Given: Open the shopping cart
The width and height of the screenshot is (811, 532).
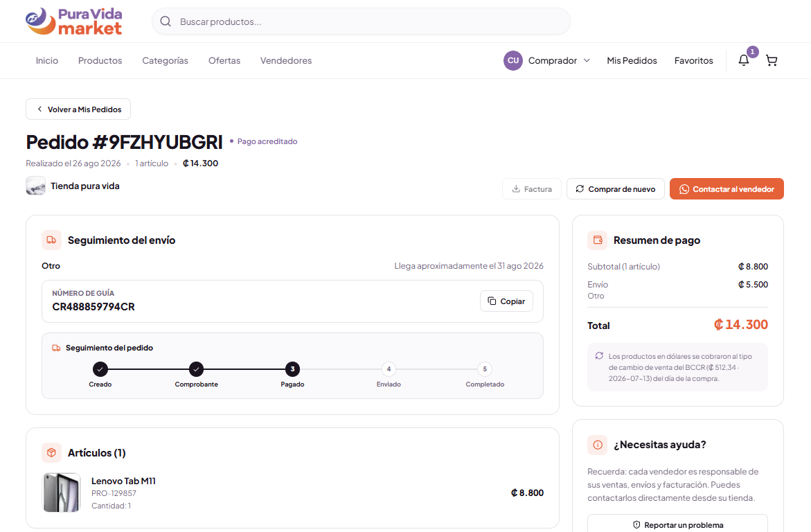Looking at the screenshot, I should (772, 60).
